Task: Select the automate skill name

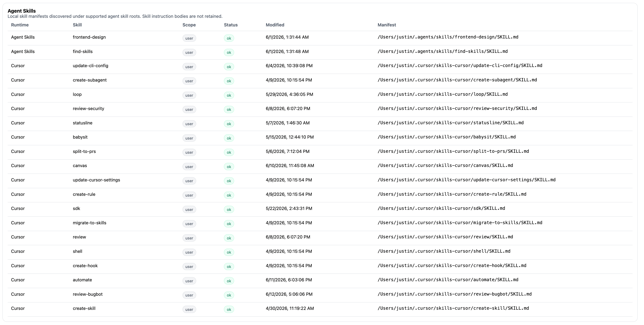Action: 83,280
